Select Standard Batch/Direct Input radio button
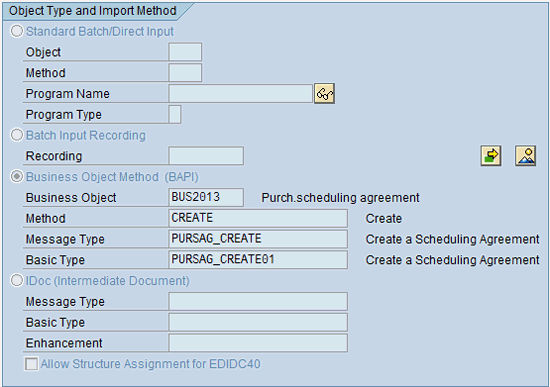 pos(16,31)
